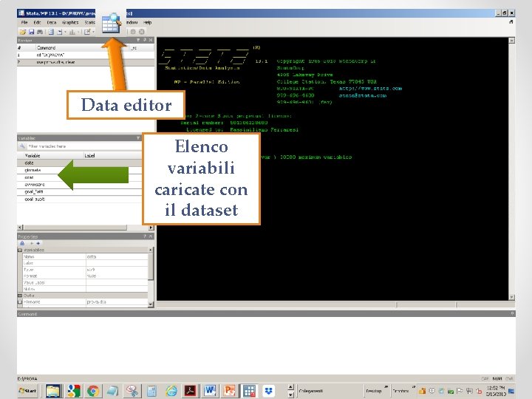Expand the Data section in Properties
Screen dimensions: 532x399
(x=20, y=296)
